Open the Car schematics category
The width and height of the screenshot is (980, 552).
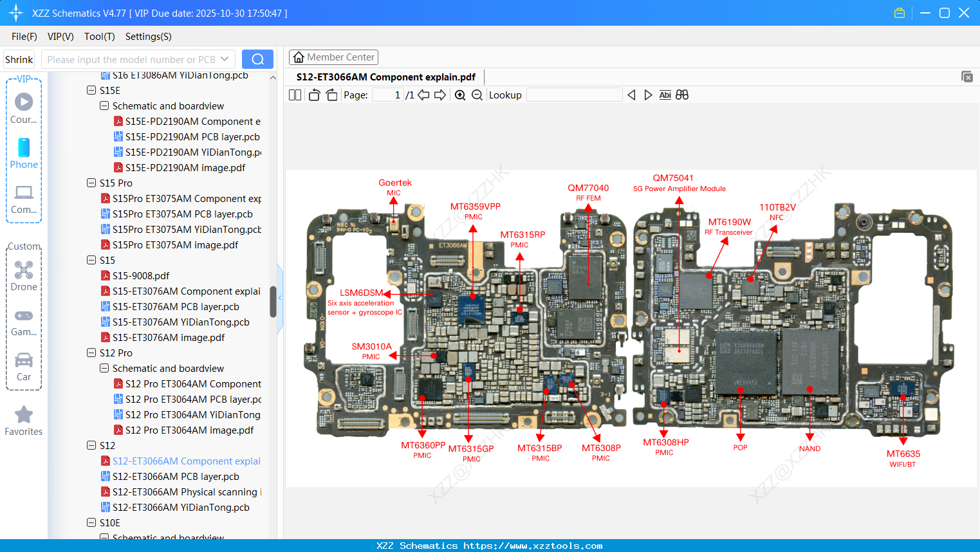[23, 360]
